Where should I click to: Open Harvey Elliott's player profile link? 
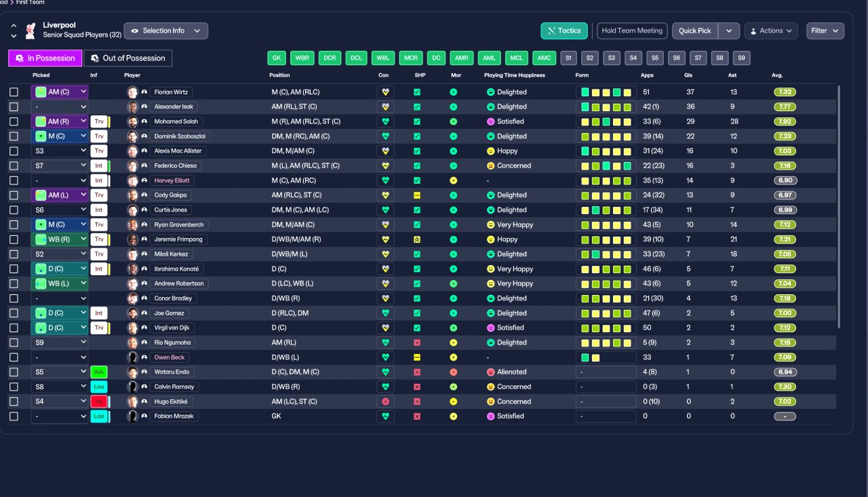172,181
